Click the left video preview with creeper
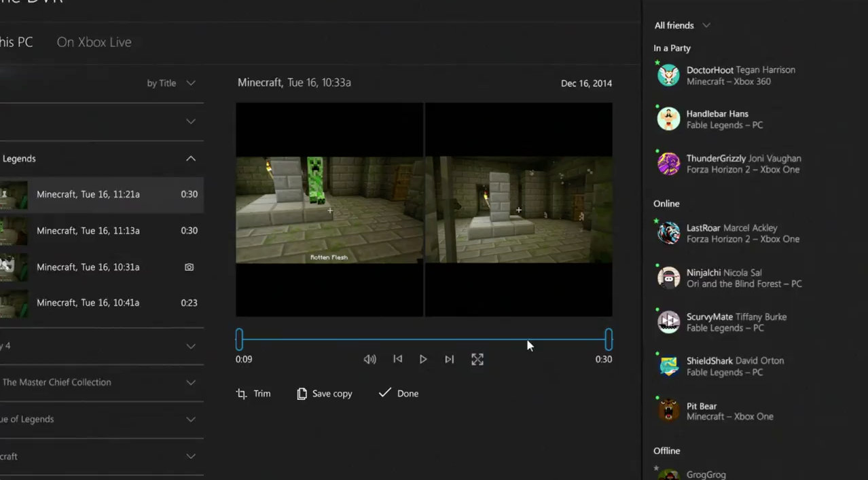 pos(329,210)
